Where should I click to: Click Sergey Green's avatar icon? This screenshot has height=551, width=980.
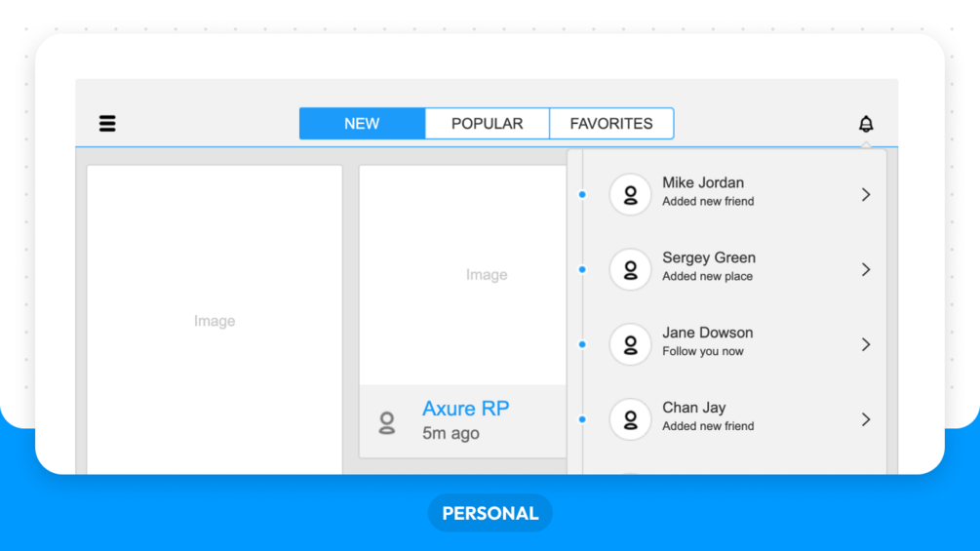coord(631,270)
